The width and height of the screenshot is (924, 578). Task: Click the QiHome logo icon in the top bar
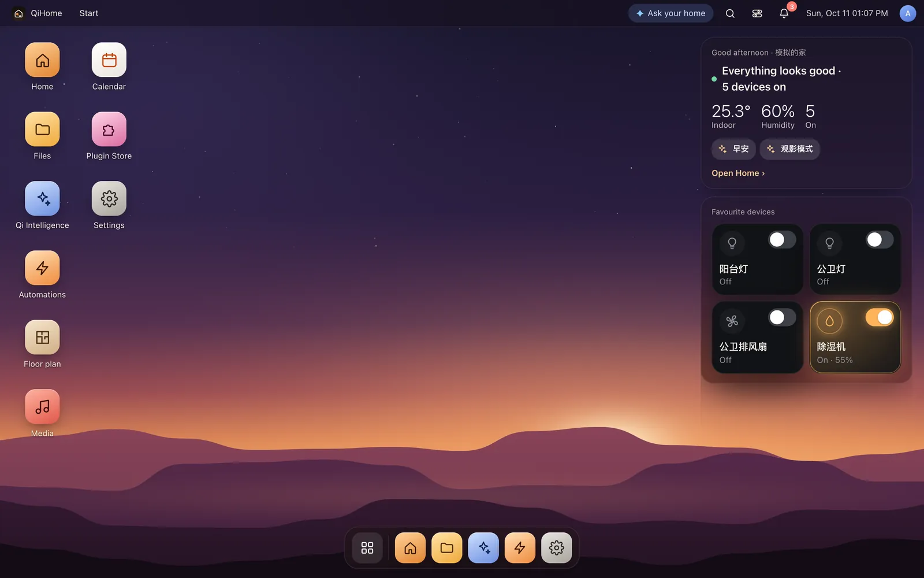tap(18, 13)
